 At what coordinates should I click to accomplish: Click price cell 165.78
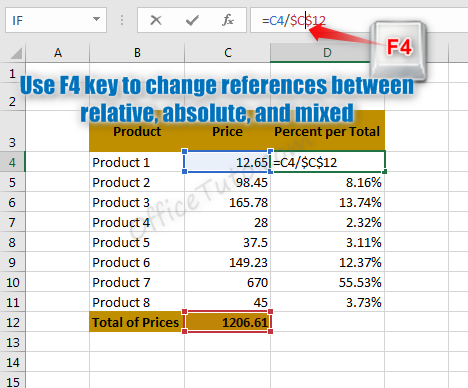click(227, 202)
